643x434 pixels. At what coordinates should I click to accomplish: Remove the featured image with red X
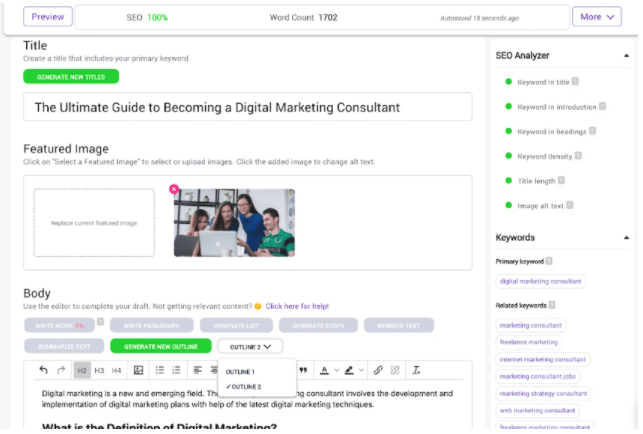(x=174, y=189)
